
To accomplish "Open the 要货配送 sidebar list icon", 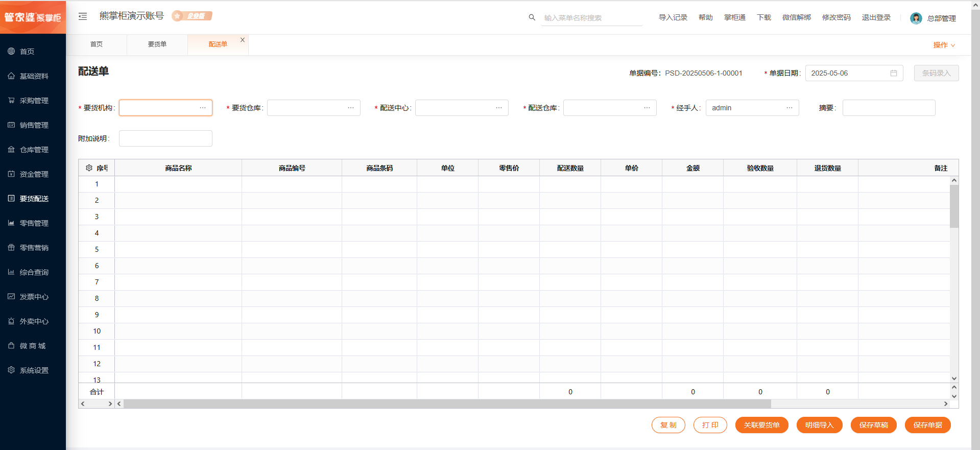I will pyautogui.click(x=11, y=198).
